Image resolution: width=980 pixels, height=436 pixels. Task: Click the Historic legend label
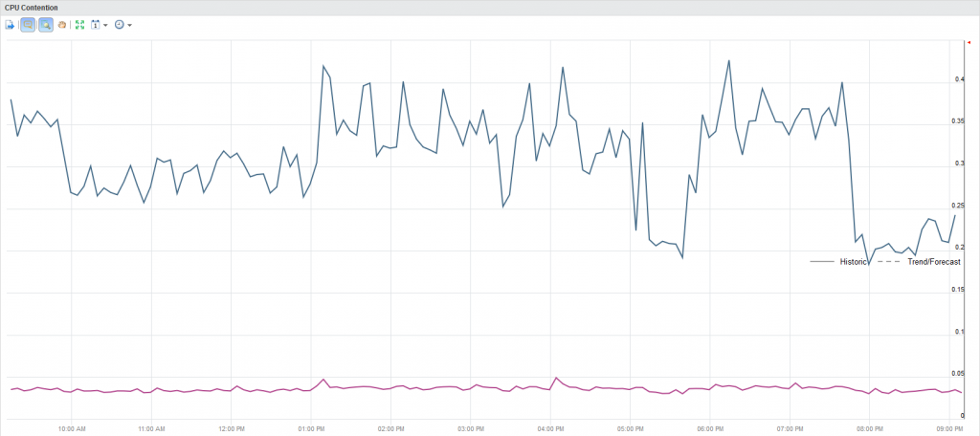point(854,261)
